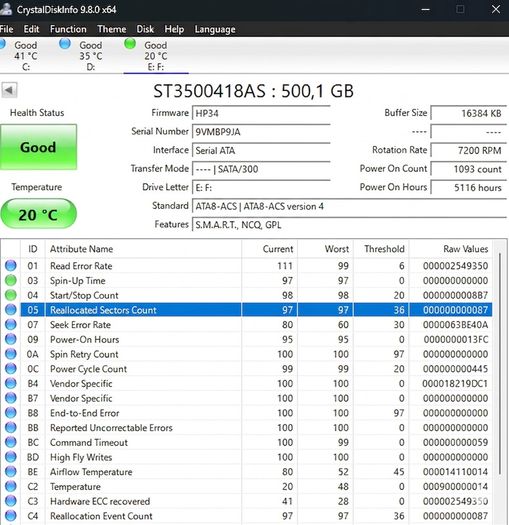The image size is (509, 525).
Task: Select the Seek Error Rate attribute name
Action: point(80,325)
